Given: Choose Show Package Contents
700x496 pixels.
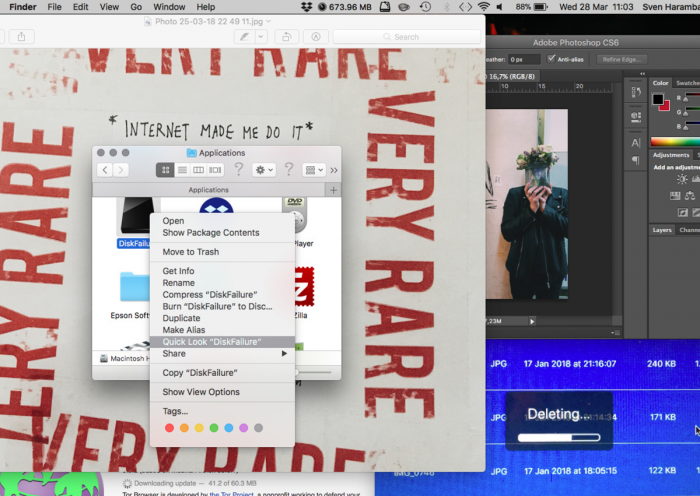Looking at the screenshot, I should (222, 233).
